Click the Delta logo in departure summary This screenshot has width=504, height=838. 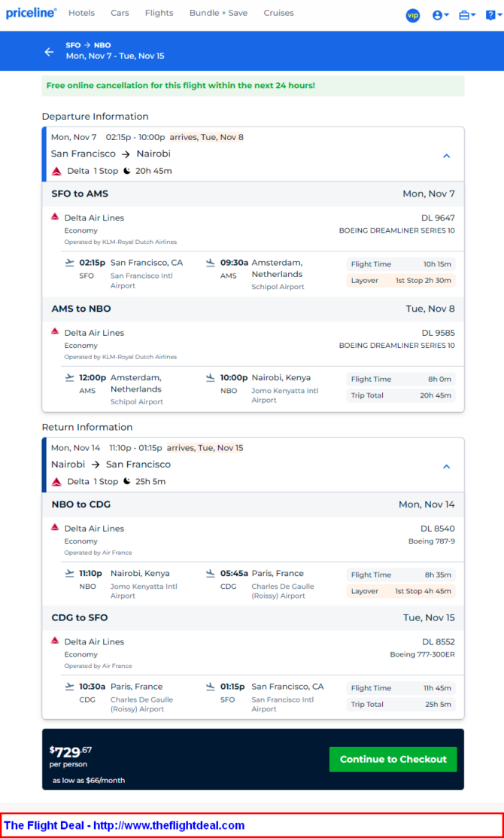tap(56, 172)
